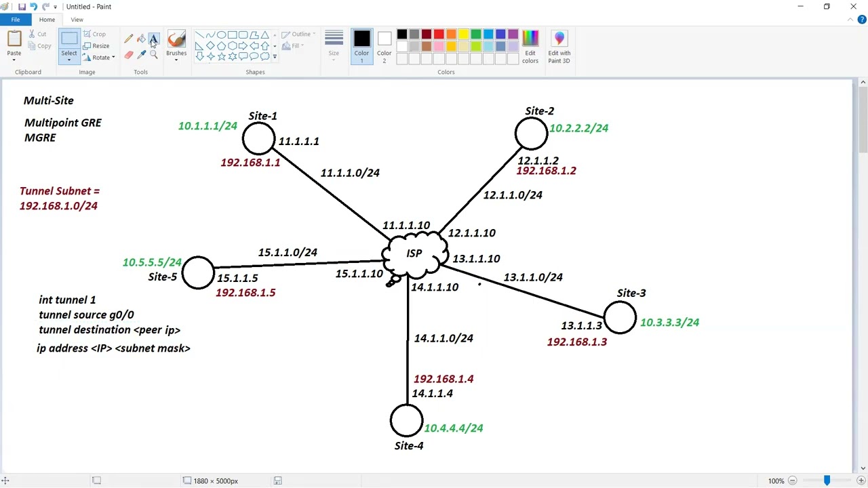The width and height of the screenshot is (868, 488).
Task: Pick the dark red color swatch
Action: pos(427,34)
